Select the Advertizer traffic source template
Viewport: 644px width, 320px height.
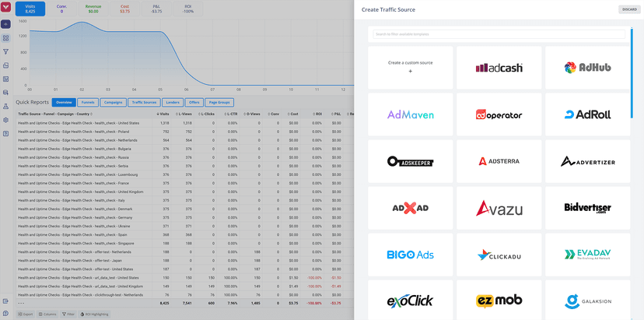pyautogui.click(x=588, y=161)
